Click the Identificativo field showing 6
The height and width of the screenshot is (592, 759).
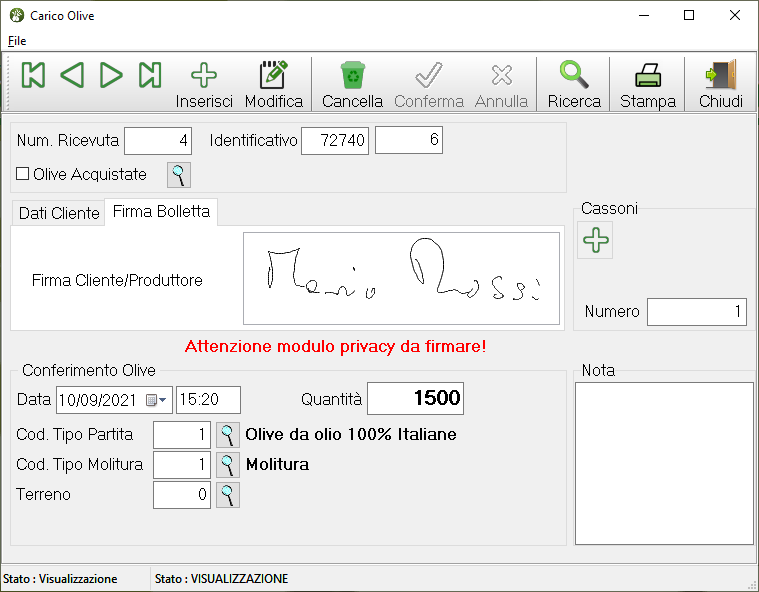[x=409, y=140]
